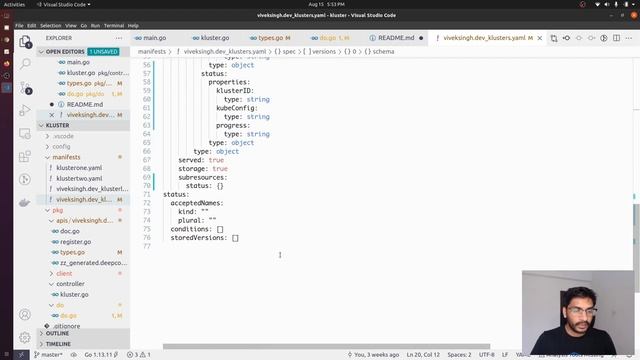This screenshot has height=360, width=640.
Task: Open the Search view in activity bar
Action: tap(25, 63)
